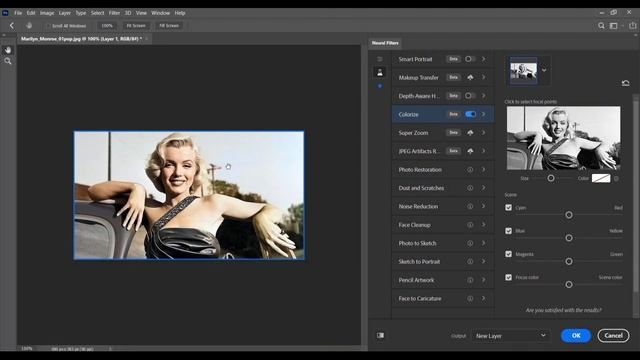This screenshot has height=360, width=640.
Task: Expand the Colorize filter arrow
Action: (484, 114)
